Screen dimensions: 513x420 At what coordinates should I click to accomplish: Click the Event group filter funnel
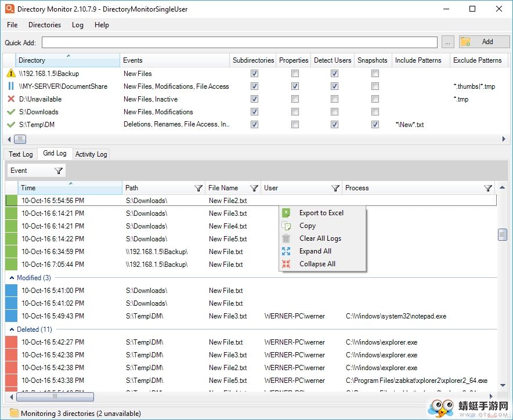[58, 171]
